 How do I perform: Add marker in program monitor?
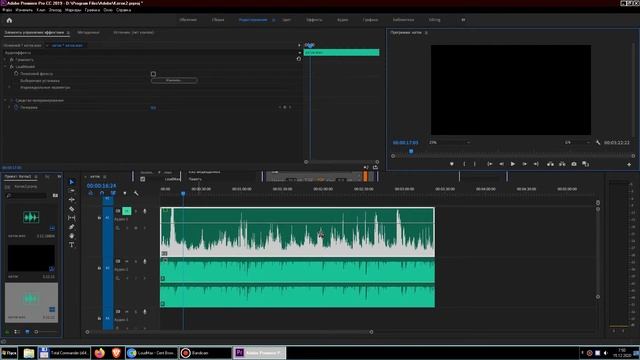(x=451, y=164)
